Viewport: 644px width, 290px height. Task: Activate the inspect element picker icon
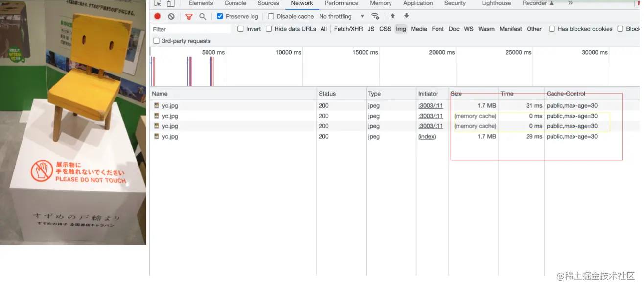[158, 3]
